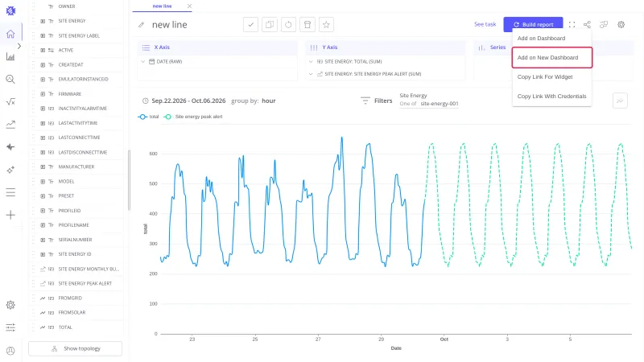
Task: Open the anomaly pulse waveform icon
Action: click(10, 147)
